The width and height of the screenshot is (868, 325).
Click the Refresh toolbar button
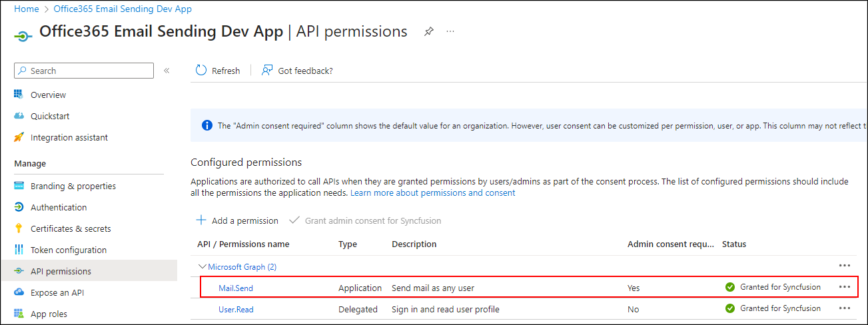(218, 71)
